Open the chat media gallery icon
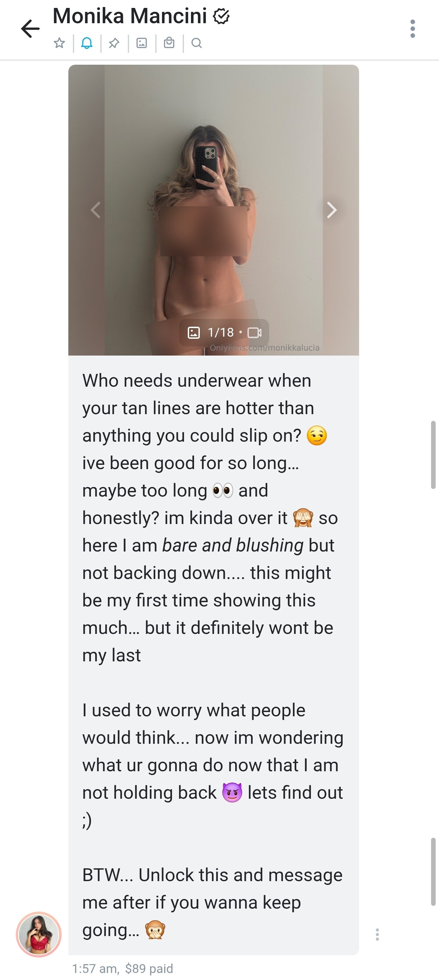This screenshot has height=980, width=439. tap(142, 43)
